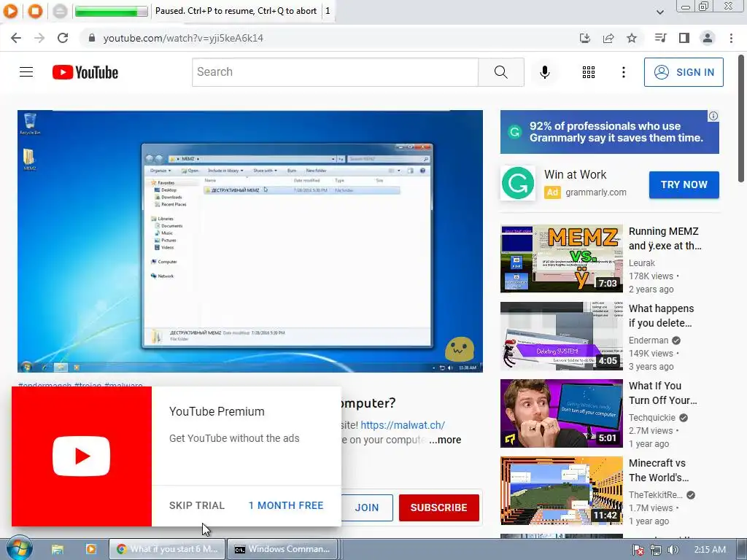Open the YouTube hamburger guide menu
The image size is (747, 560).
coord(26,72)
